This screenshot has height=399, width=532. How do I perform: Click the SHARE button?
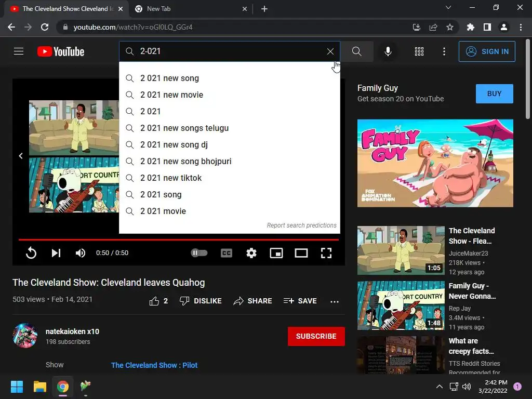tap(253, 301)
